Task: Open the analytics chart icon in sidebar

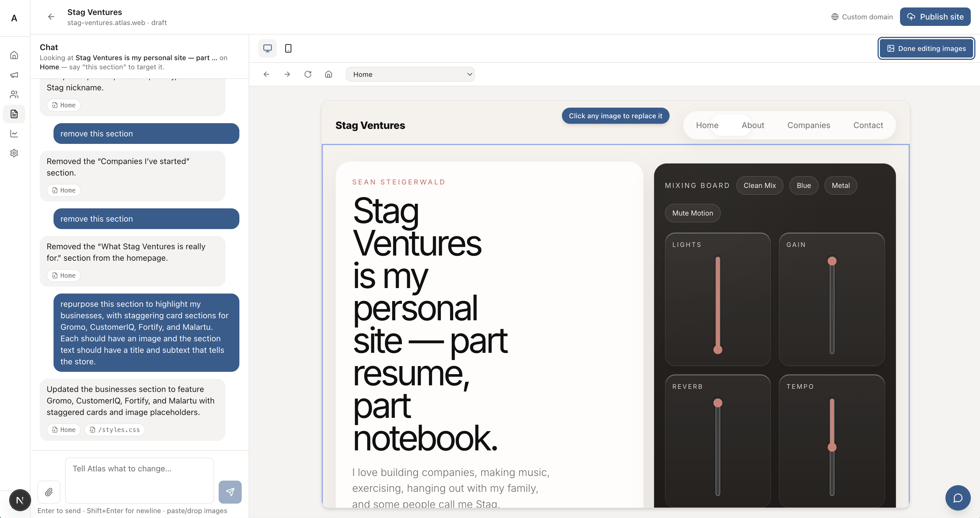Action: 14,134
